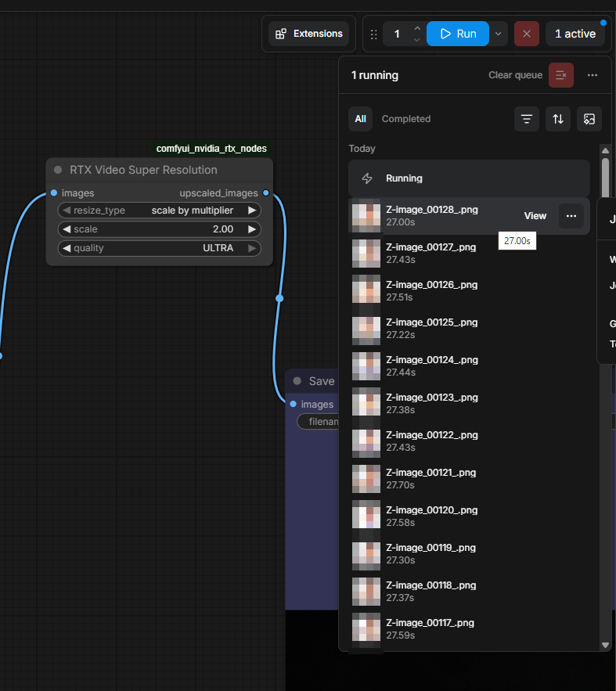
Task: Click the batch count field showing 1
Action: coord(397,34)
